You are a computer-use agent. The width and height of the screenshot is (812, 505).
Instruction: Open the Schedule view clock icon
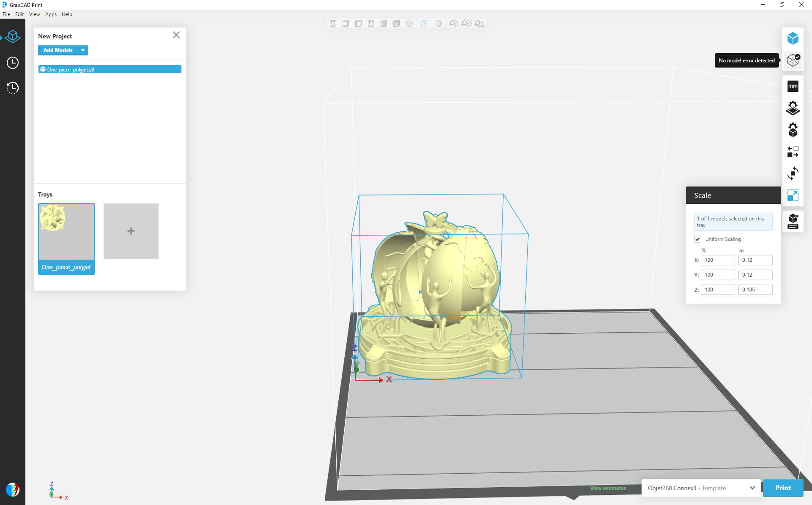(x=13, y=63)
